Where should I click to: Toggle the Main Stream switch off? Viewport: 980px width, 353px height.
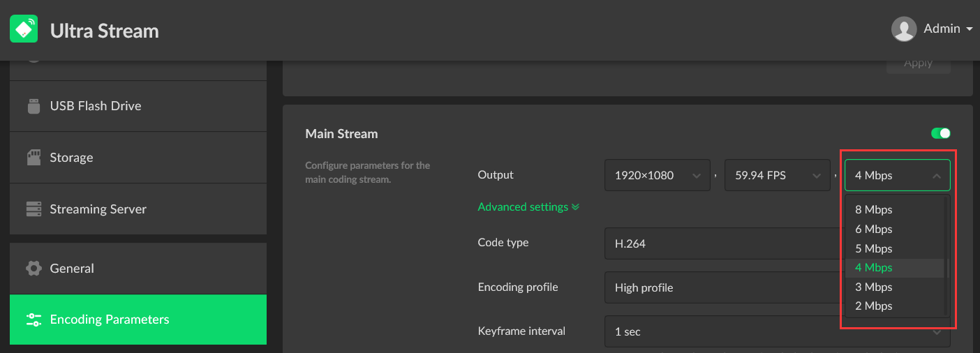[941, 133]
